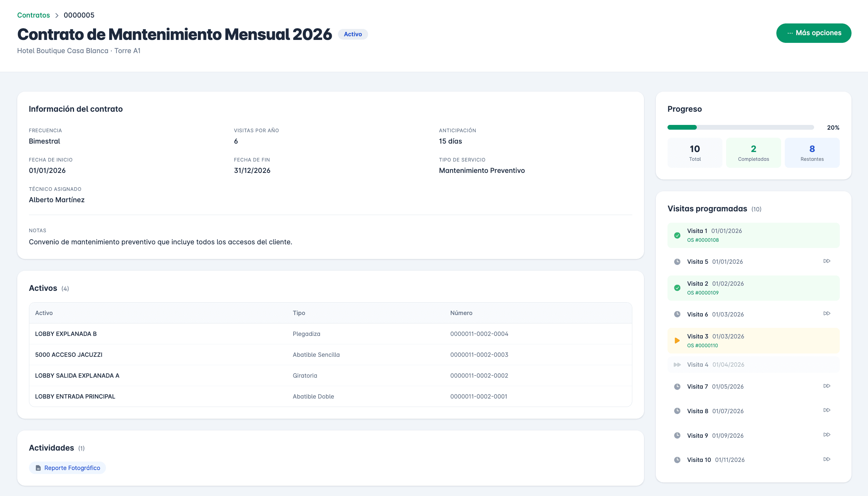Viewport: 868px width, 496px height.
Task: Click green check icon on Visita 1
Action: (677, 236)
